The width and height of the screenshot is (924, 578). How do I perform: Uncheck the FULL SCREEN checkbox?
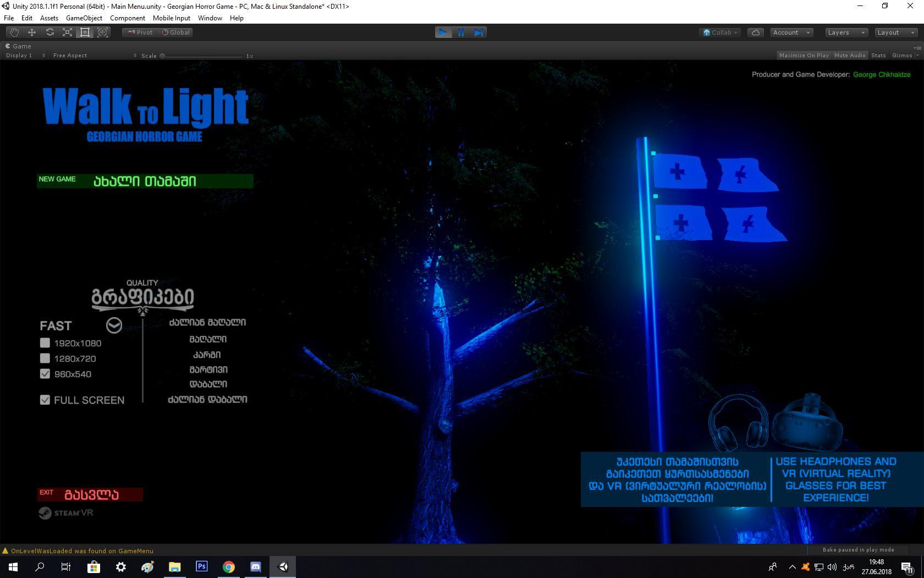point(45,400)
